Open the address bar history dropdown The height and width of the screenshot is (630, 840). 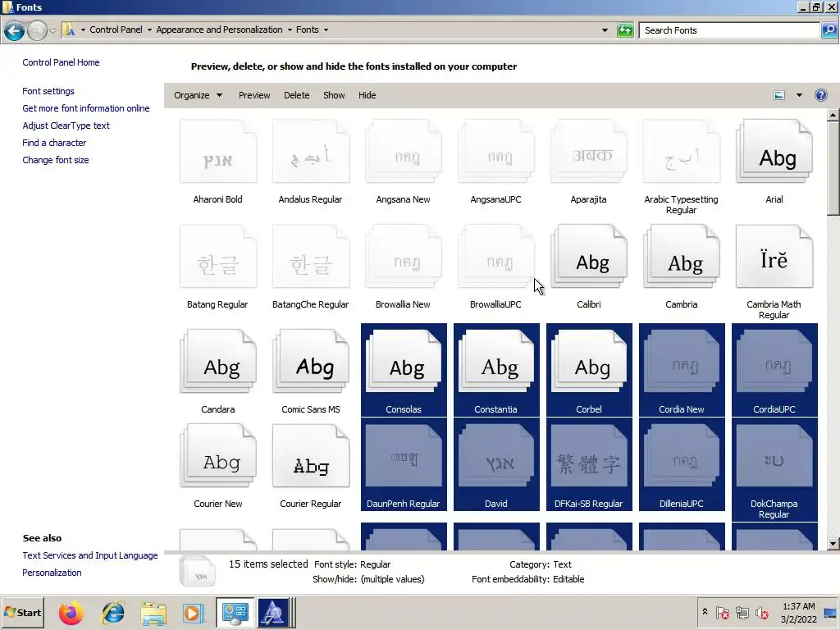tap(605, 30)
